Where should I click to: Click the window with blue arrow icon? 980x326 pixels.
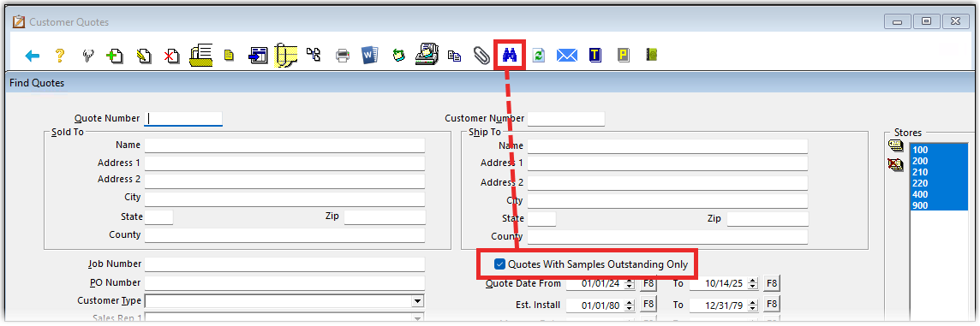click(x=258, y=56)
